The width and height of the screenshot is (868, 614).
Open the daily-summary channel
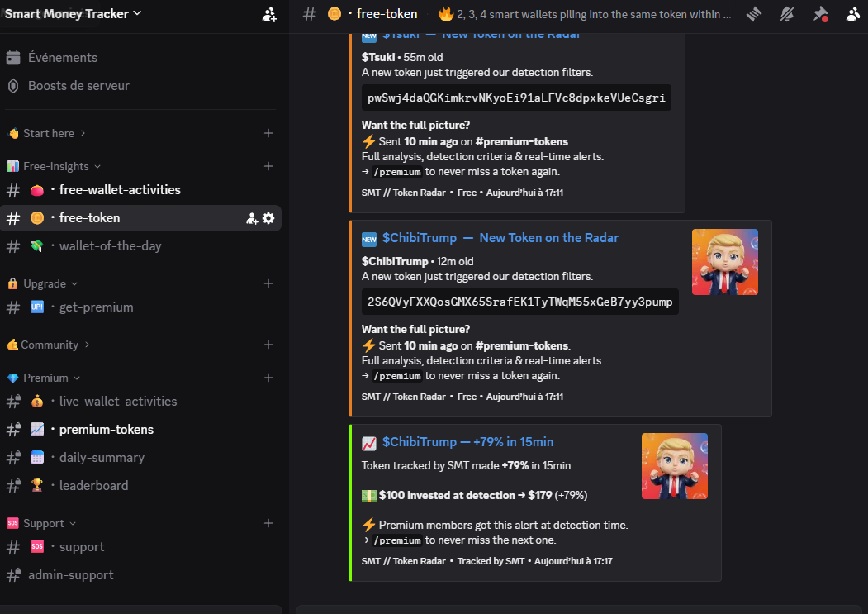tap(140, 458)
